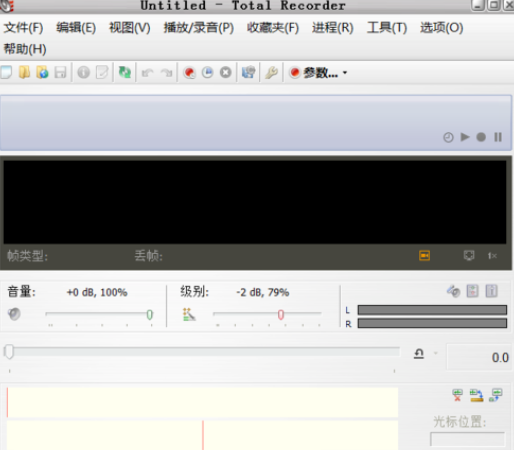Click the green convert file icon
The width and height of the screenshot is (514, 450).
tap(125, 72)
